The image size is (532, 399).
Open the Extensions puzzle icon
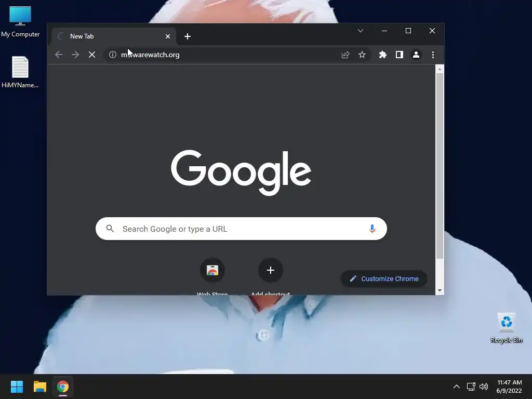pos(383,55)
